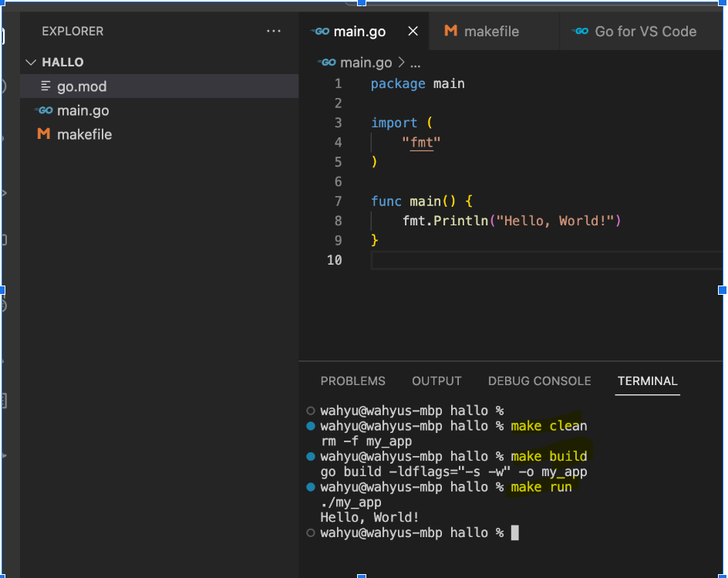The width and height of the screenshot is (728, 578).
Task: Click the M icon on the makefile tab
Action: pyautogui.click(x=450, y=31)
